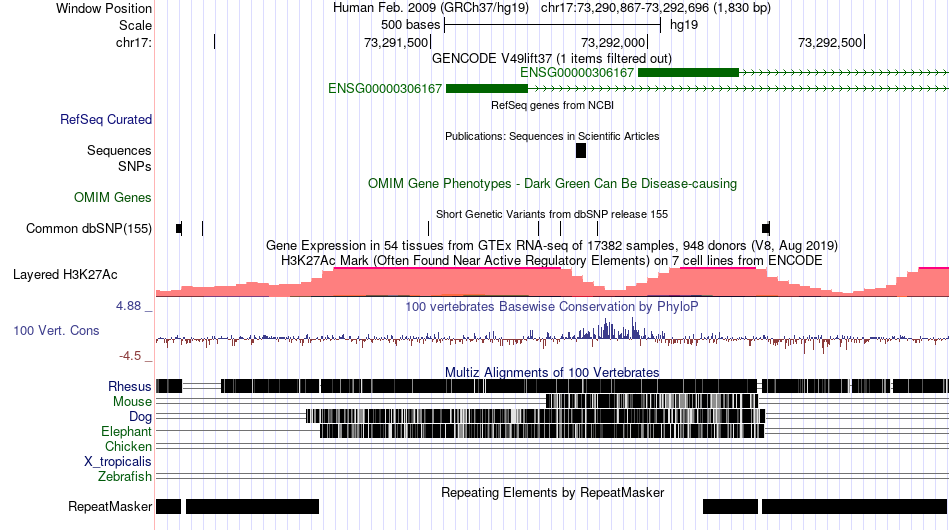
Task: Click the lower ENSG00000306167 gene name text
Action: pos(385,88)
